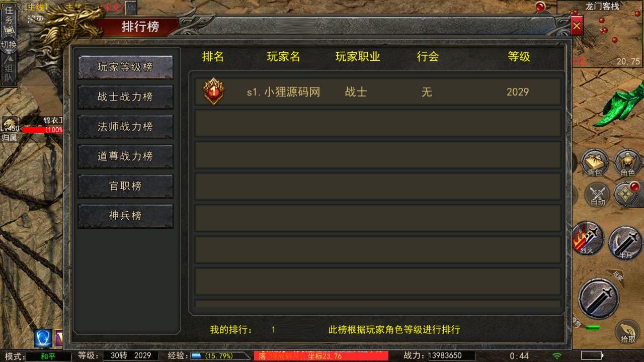
Task: Show the 法师战力榜 ranking list
Action: coord(125,127)
